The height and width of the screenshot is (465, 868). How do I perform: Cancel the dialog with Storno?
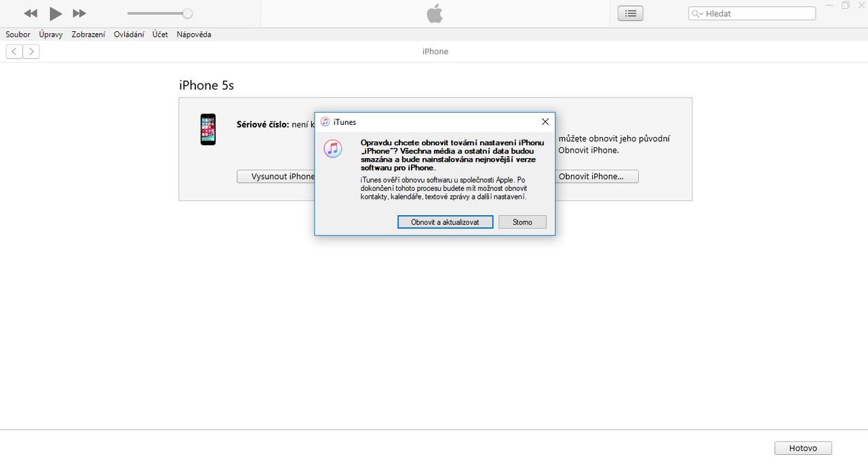[x=522, y=222]
